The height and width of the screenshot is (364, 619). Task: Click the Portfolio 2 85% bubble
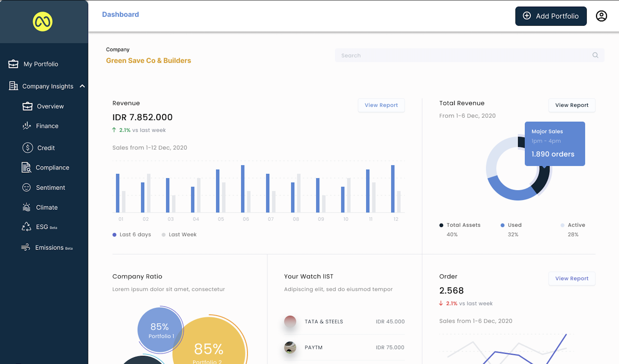pos(209,341)
